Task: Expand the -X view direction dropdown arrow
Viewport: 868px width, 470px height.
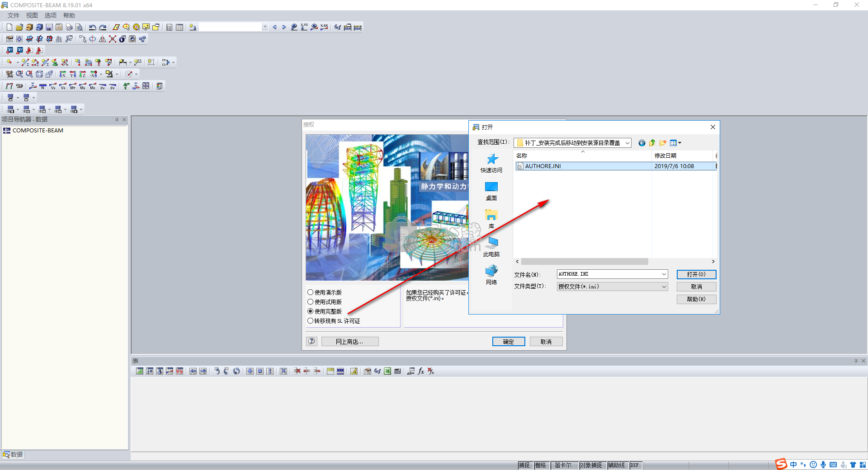Action: (x=101, y=74)
